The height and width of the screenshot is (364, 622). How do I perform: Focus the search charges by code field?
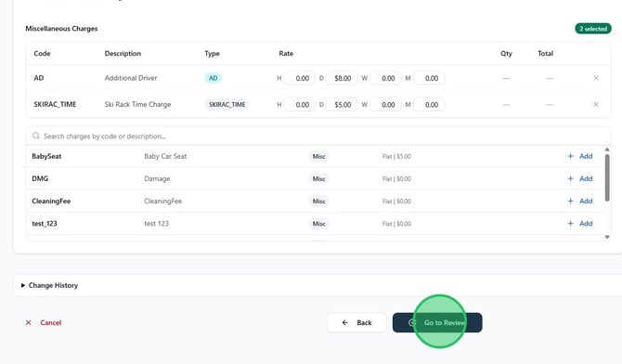point(318,136)
